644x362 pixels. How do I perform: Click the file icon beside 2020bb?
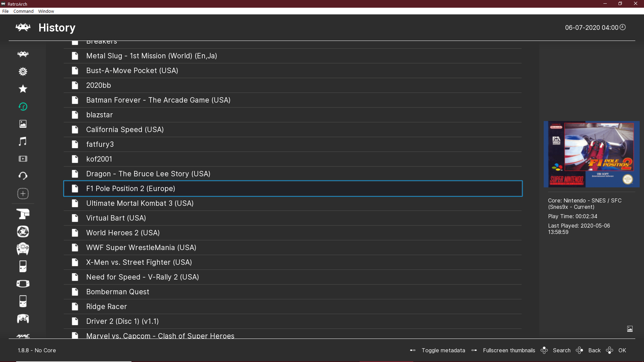coord(75,85)
